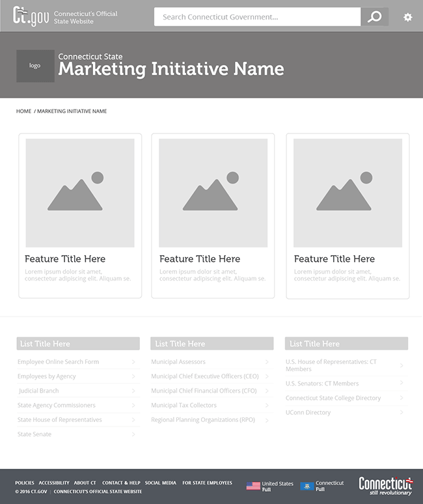The height and width of the screenshot is (504, 423).
Task: Click arrow beside UConn Directory
Action: point(402,413)
